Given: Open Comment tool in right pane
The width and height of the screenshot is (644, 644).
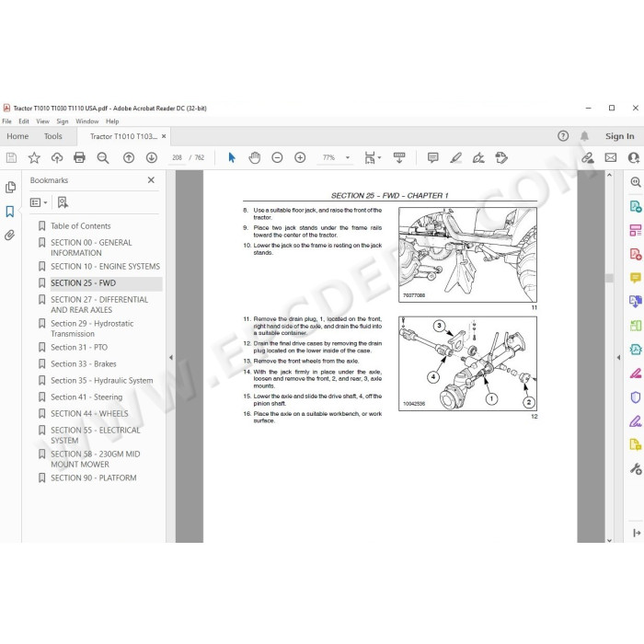Looking at the screenshot, I should 636,279.
